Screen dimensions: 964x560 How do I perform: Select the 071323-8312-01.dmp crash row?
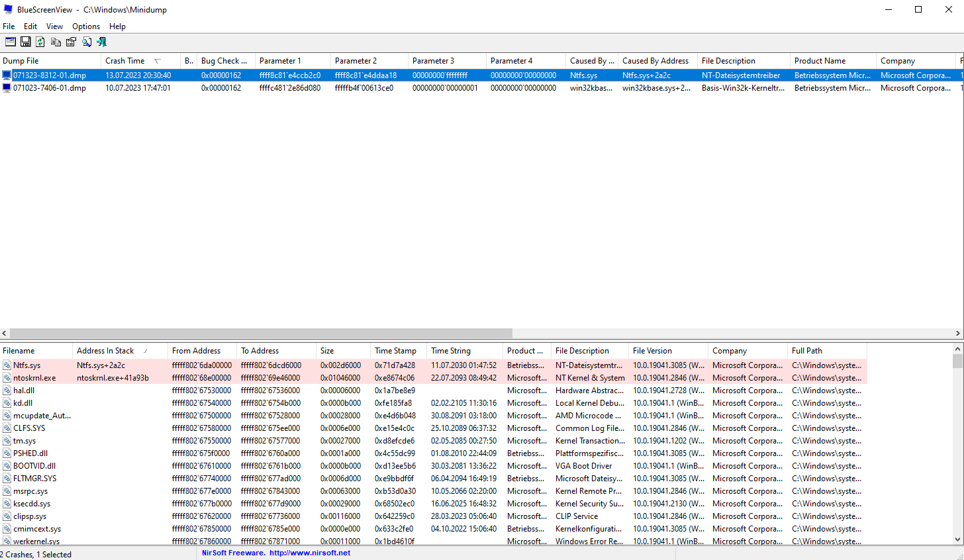tap(482, 75)
